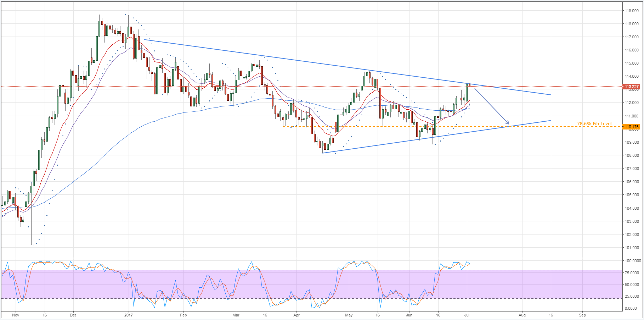Click the Jun date label
644x320 pixels.
tap(409, 315)
